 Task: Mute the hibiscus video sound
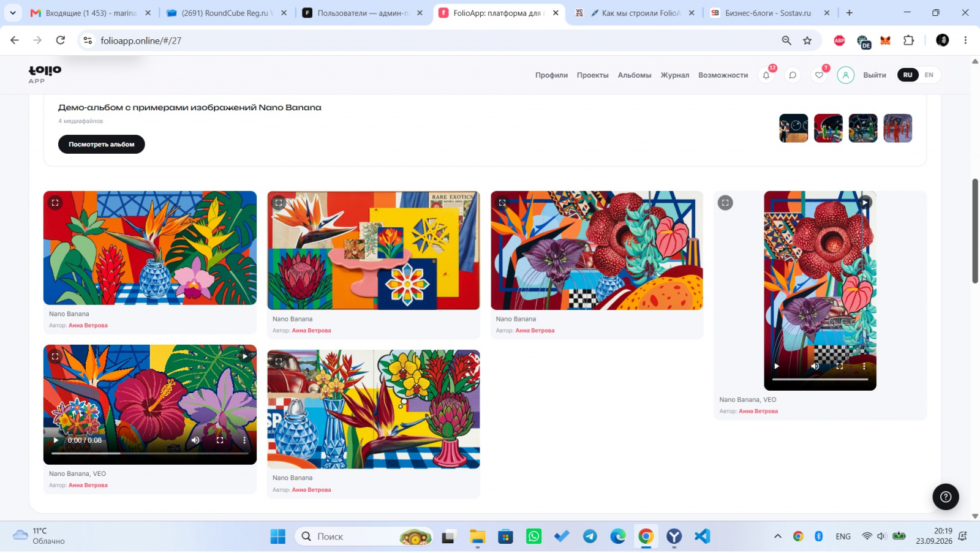tap(195, 440)
